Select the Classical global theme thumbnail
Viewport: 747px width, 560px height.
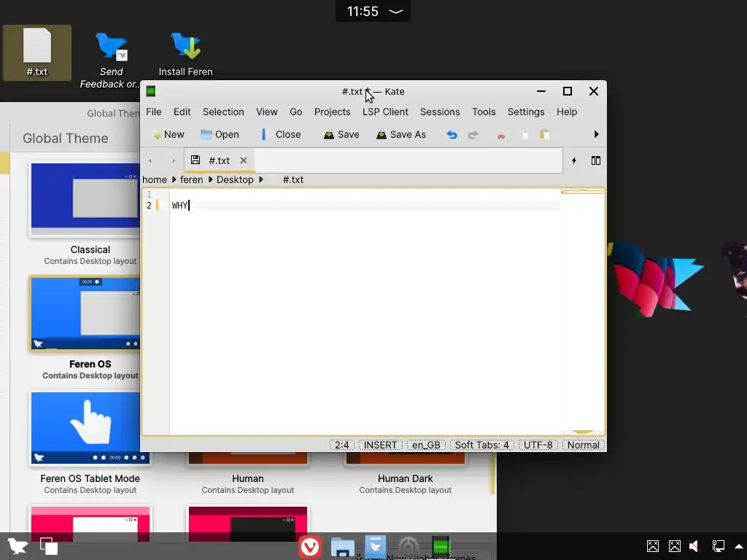pyautogui.click(x=86, y=199)
